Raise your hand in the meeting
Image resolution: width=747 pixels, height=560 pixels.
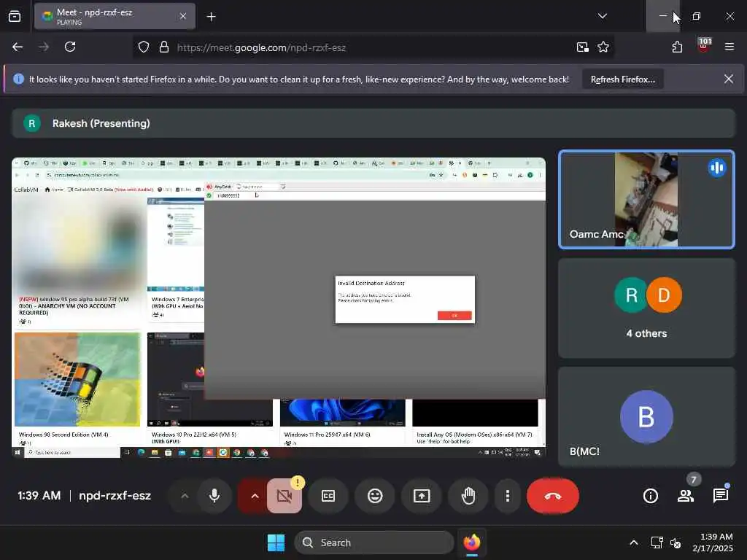(x=468, y=496)
